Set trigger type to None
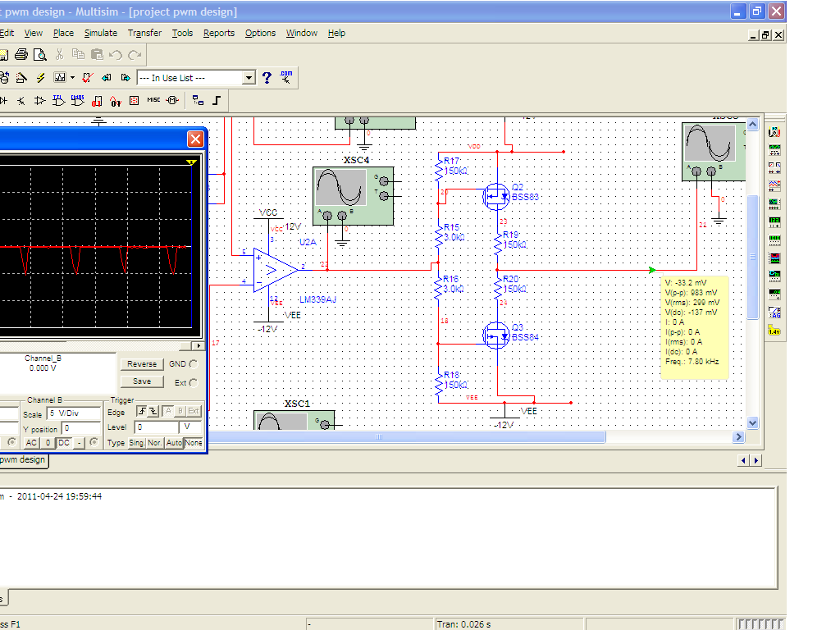Viewport: 840px width, 630px height. click(194, 442)
